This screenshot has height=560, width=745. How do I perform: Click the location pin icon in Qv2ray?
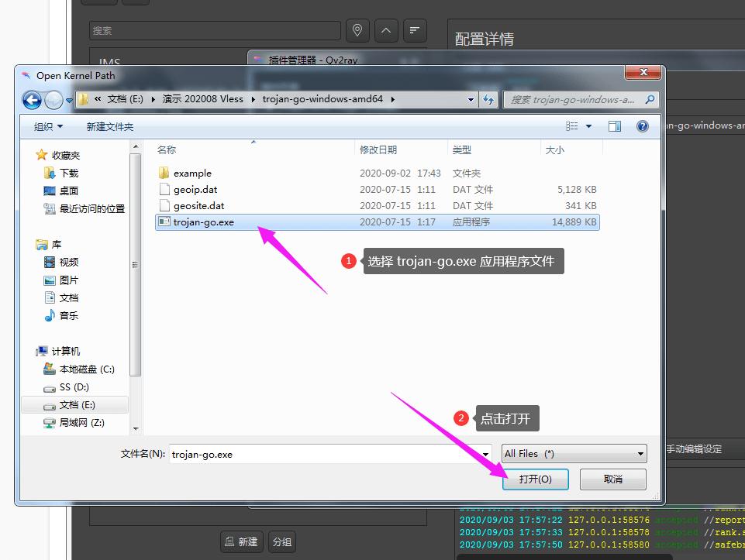[x=357, y=30]
